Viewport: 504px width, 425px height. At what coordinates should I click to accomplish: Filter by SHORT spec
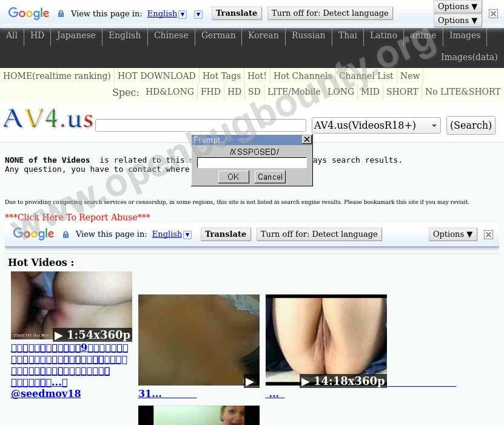point(403,92)
